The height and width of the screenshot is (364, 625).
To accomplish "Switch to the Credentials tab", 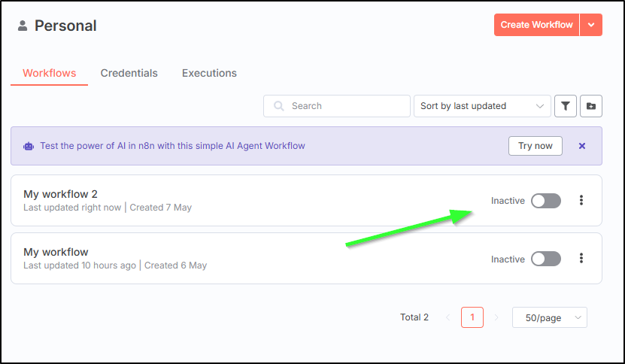I will 129,73.
